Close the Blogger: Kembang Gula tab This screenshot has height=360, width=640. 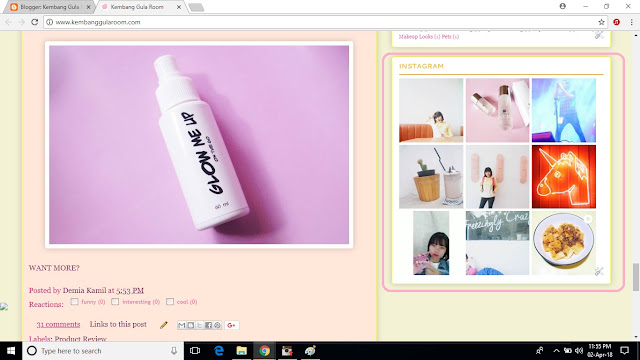tap(89, 7)
